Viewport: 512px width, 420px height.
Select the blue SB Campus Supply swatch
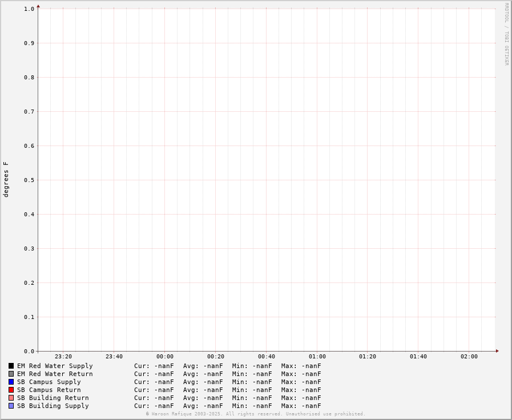[11, 382]
